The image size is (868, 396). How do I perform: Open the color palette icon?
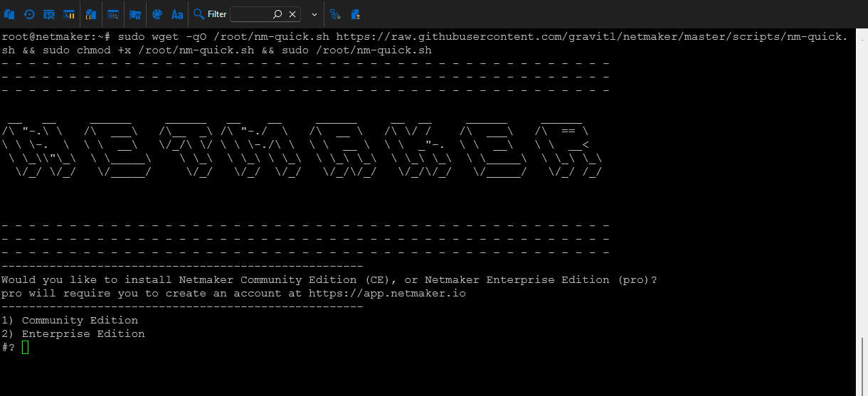tap(157, 14)
